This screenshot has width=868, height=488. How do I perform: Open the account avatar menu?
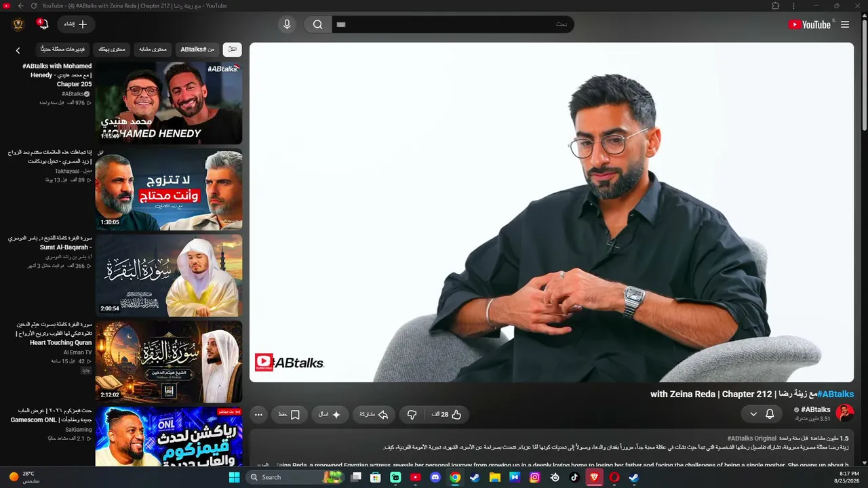[x=18, y=24]
